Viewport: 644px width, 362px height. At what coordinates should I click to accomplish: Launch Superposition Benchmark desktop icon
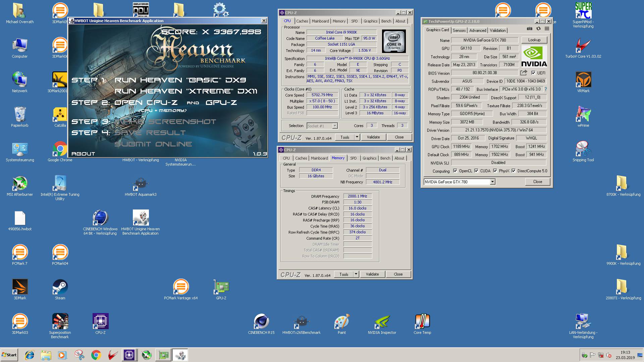(x=60, y=326)
